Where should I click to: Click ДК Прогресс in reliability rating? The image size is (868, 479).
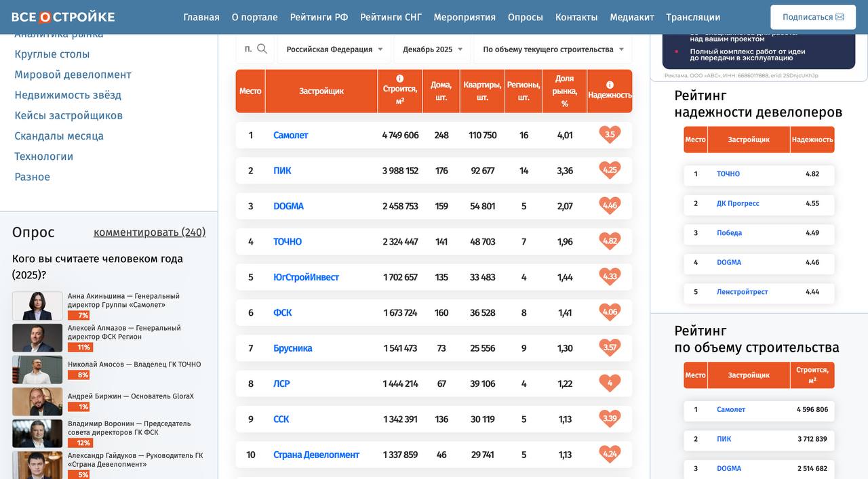pos(738,203)
